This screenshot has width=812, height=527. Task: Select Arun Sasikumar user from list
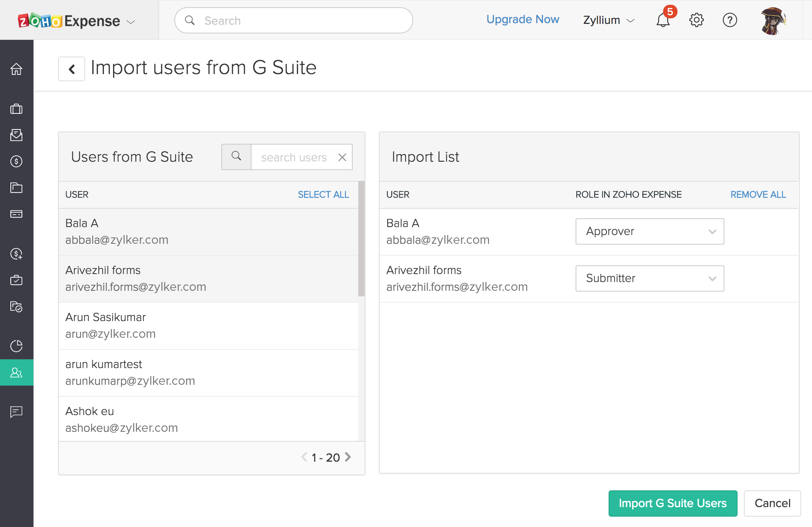click(210, 326)
